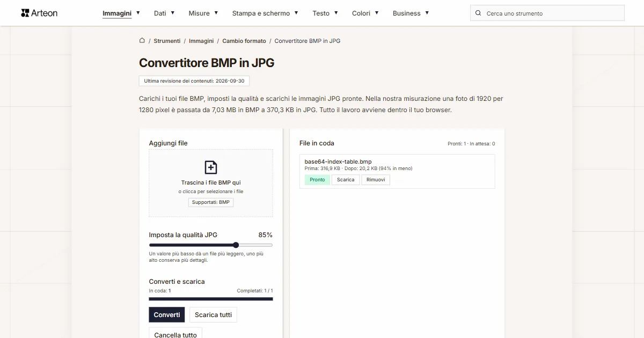This screenshot has height=338, width=644.
Task: Click the Pronto status badge
Action: [x=317, y=180]
